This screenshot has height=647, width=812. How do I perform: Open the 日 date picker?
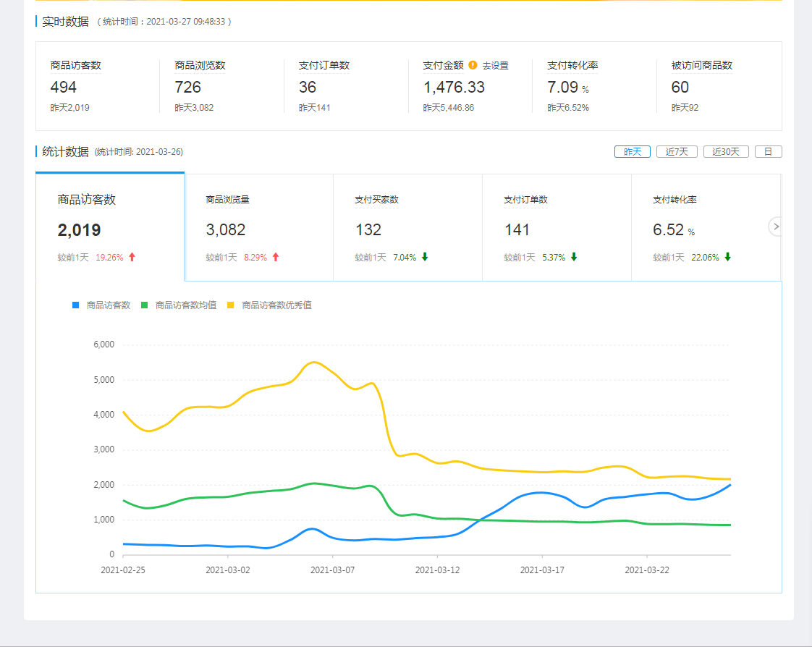[x=768, y=152]
